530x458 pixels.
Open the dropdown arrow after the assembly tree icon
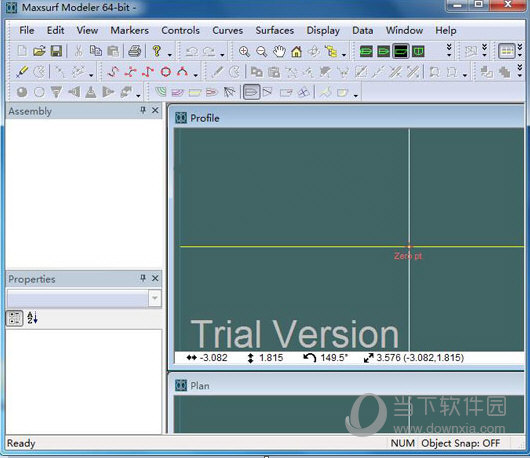pos(344,54)
